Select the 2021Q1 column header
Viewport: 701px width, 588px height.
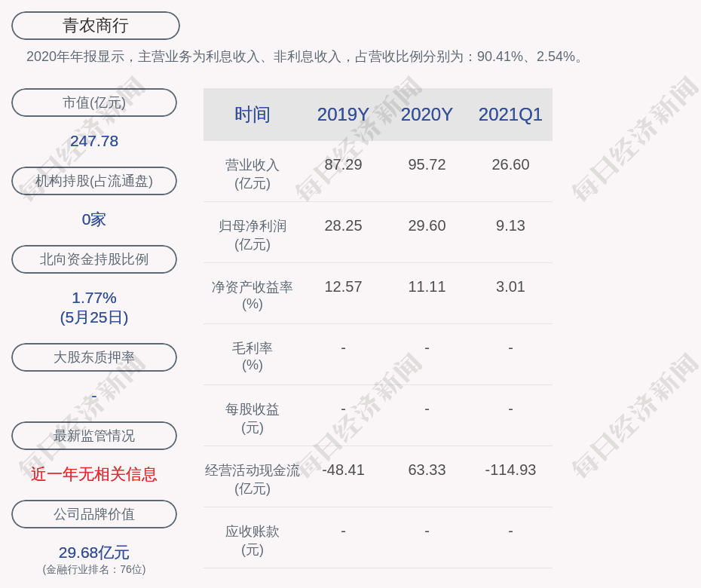510,115
